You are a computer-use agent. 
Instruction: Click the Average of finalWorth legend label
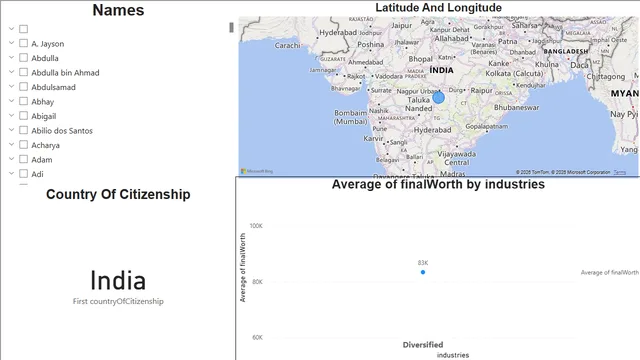coord(610,272)
